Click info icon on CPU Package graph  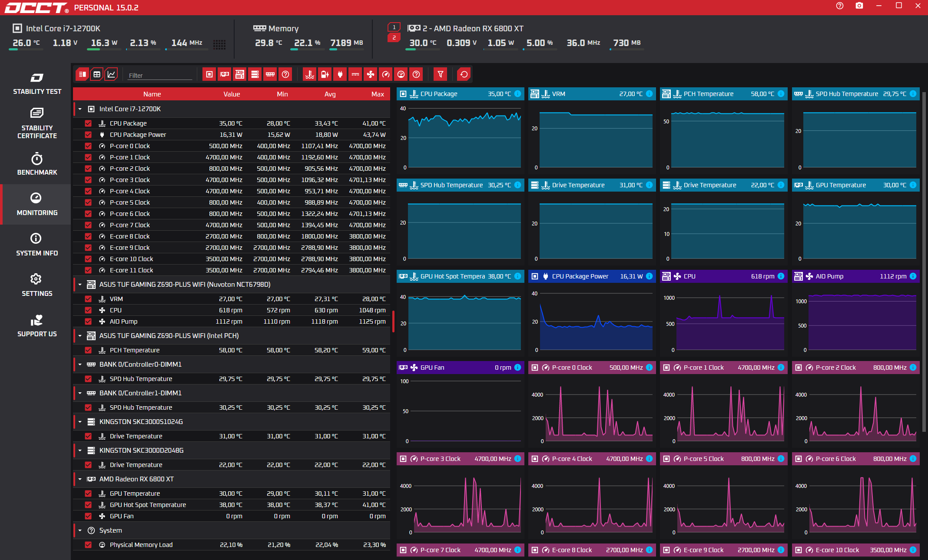[x=517, y=94]
